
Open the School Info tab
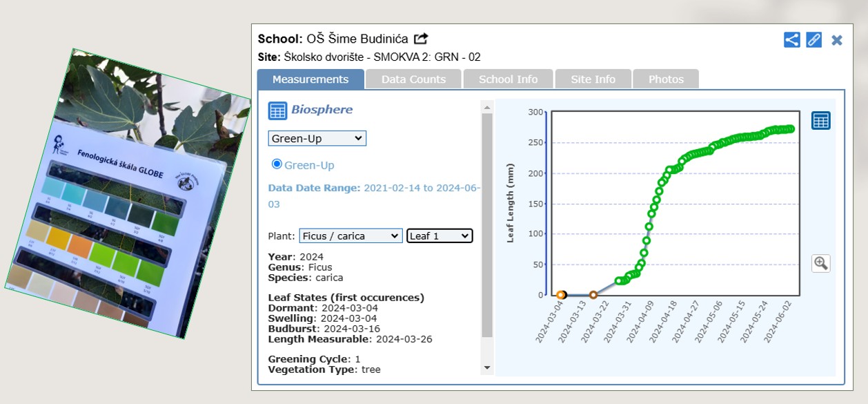coord(508,79)
